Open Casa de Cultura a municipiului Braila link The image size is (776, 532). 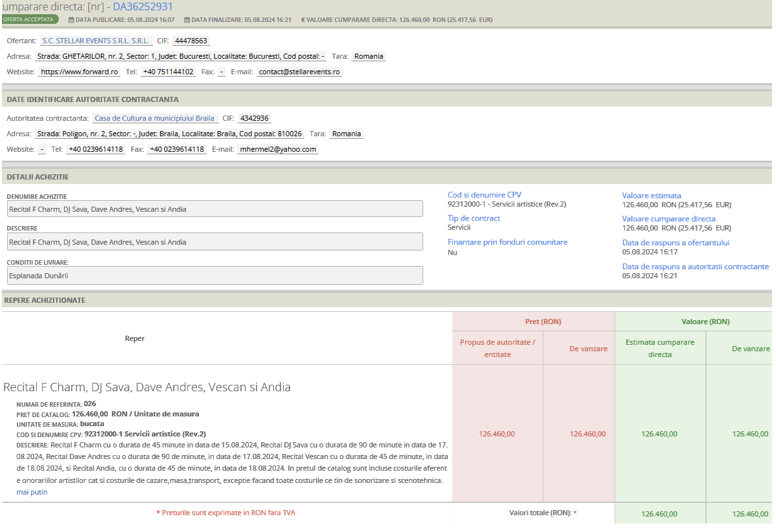pos(154,118)
